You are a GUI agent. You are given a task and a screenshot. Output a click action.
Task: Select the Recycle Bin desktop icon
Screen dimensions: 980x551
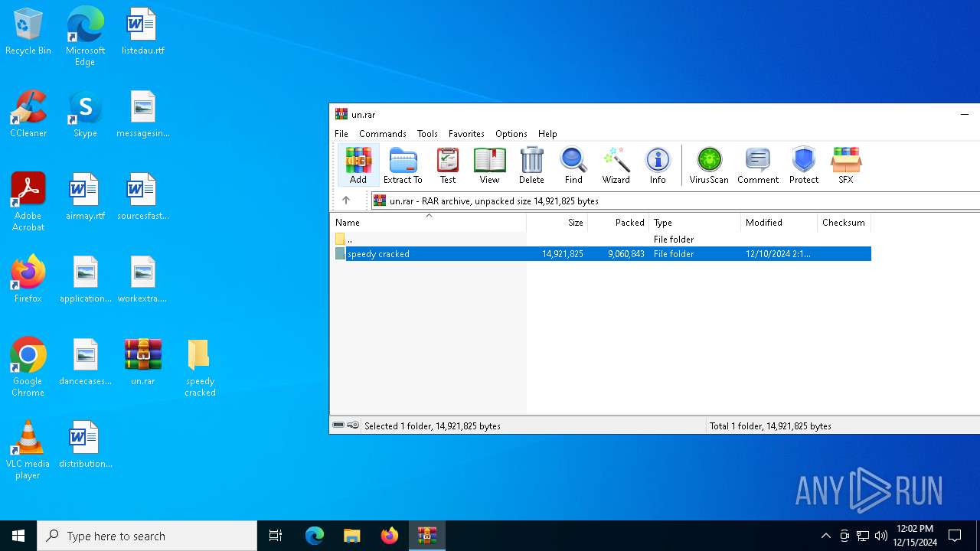coord(28,32)
